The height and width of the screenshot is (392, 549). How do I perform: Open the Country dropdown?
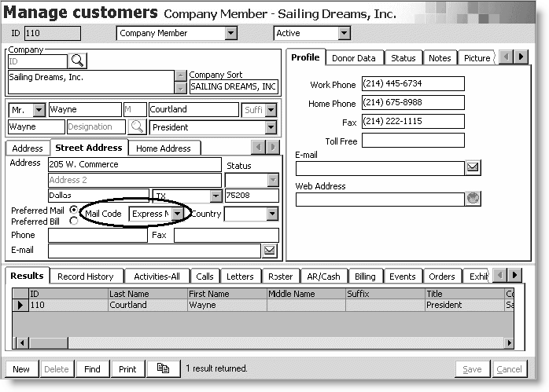272,214
